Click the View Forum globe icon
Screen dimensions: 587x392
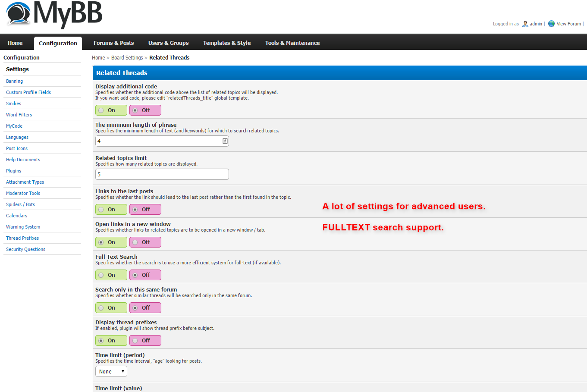coord(551,24)
